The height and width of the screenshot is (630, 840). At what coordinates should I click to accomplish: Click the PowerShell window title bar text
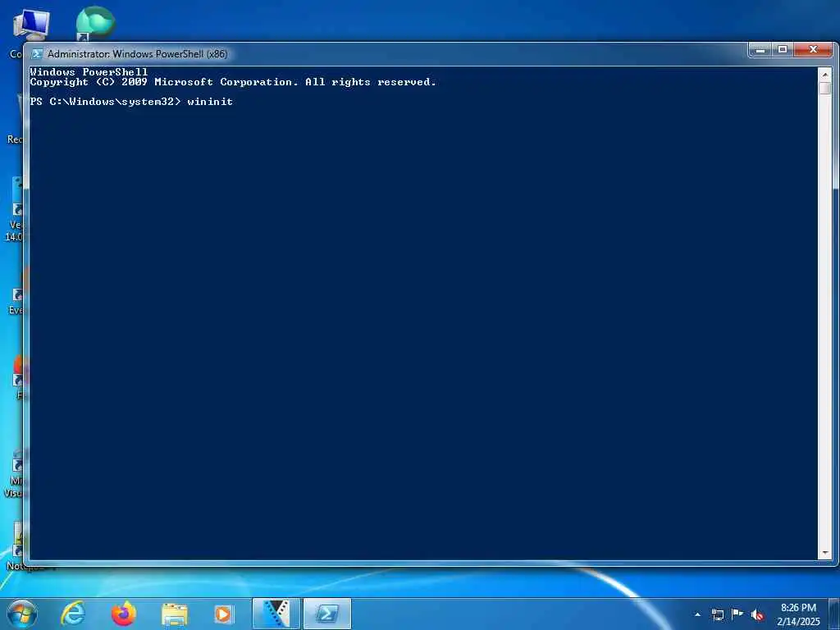point(138,54)
